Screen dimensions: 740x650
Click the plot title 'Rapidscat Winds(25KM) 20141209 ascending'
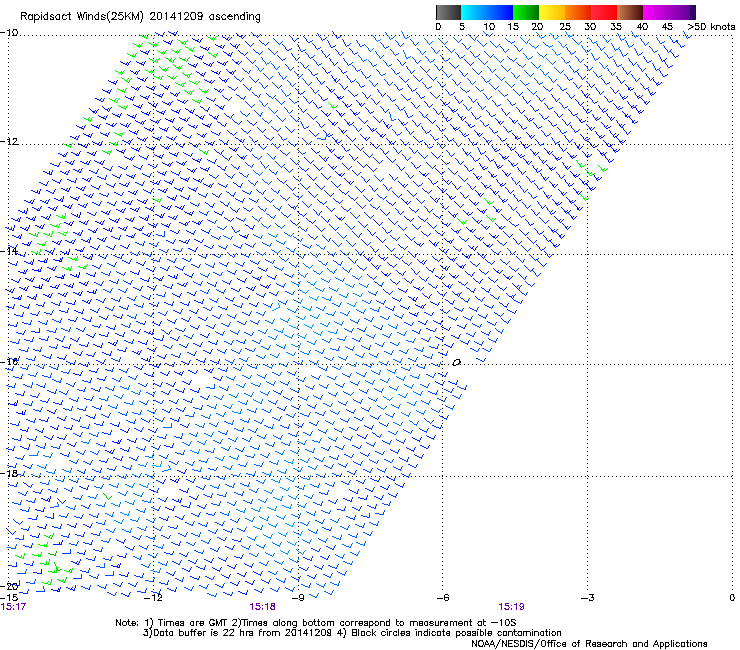tap(140, 17)
